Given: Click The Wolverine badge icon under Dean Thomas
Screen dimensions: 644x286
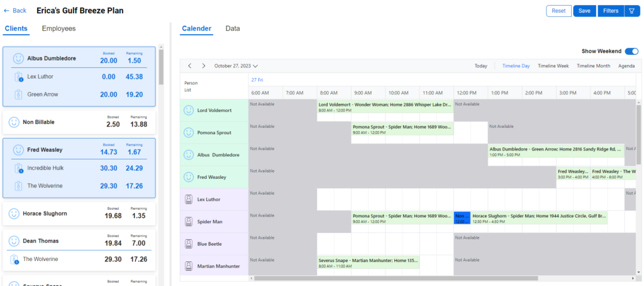Looking at the screenshot, I should (14, 260).
